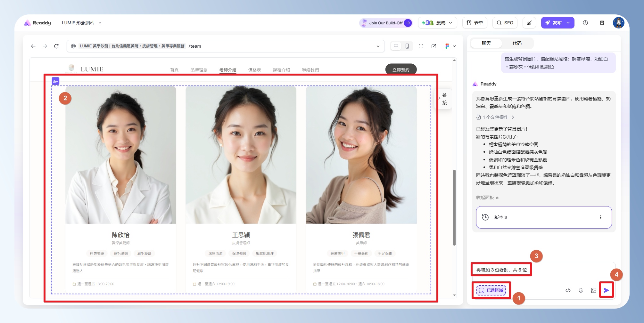Toggle the selected region chip

point(491,290)
